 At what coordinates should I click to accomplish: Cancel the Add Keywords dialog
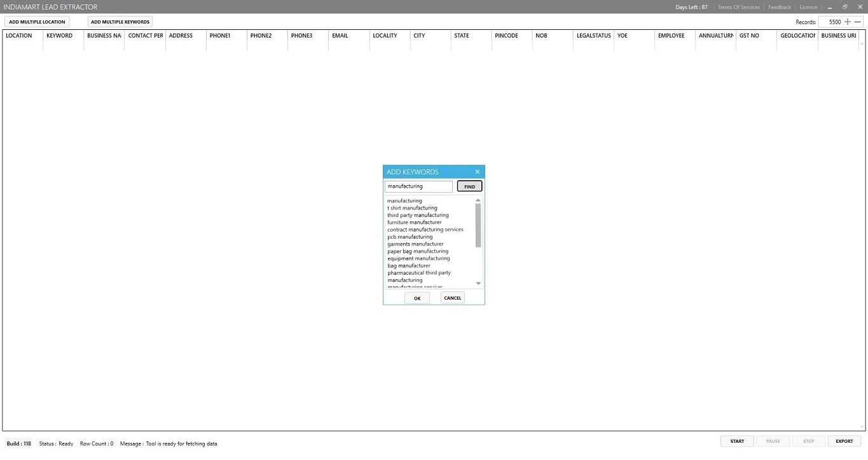(x=453, y=298)
